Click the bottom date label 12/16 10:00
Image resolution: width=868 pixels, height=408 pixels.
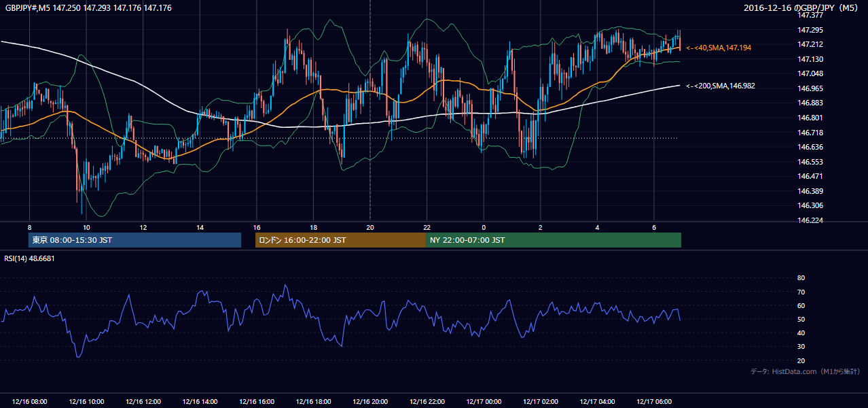pos(86,402)
